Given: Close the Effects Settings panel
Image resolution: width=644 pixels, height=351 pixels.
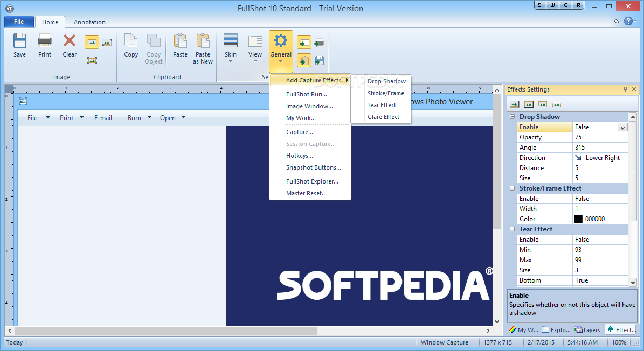Looking at the screenshot, I should pyautogui.click(x=634, y=89).
